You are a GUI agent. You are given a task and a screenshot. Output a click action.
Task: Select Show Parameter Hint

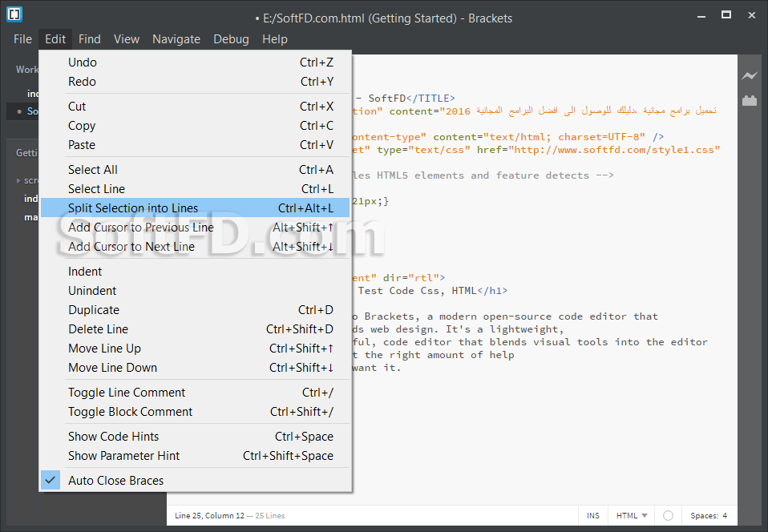point(195,456)
